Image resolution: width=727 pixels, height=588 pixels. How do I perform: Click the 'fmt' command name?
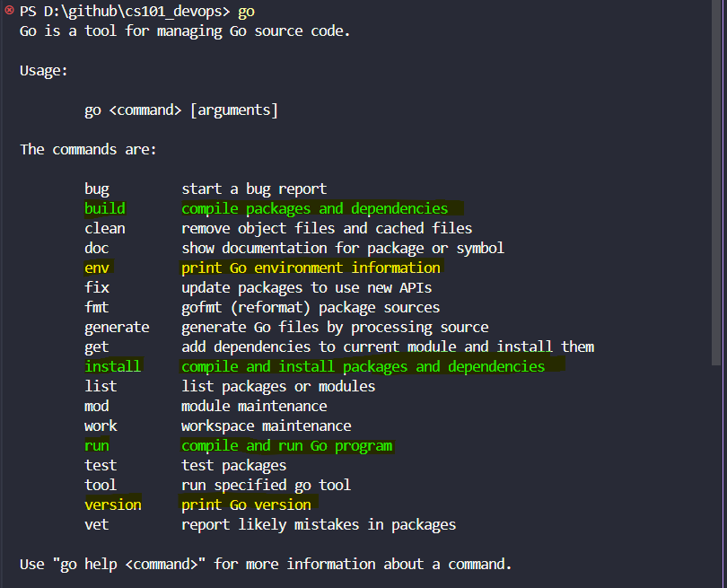(96, 307)
